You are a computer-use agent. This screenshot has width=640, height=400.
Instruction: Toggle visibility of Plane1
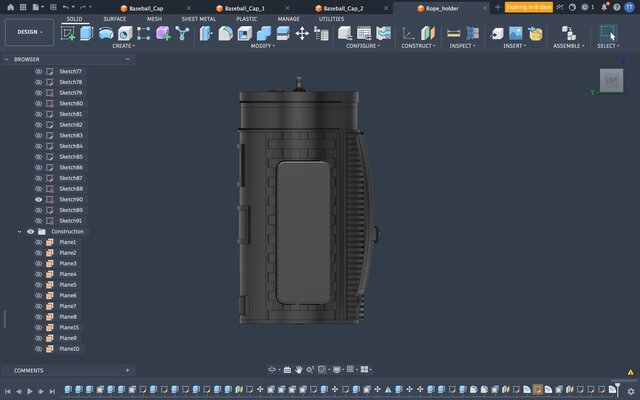38,242
